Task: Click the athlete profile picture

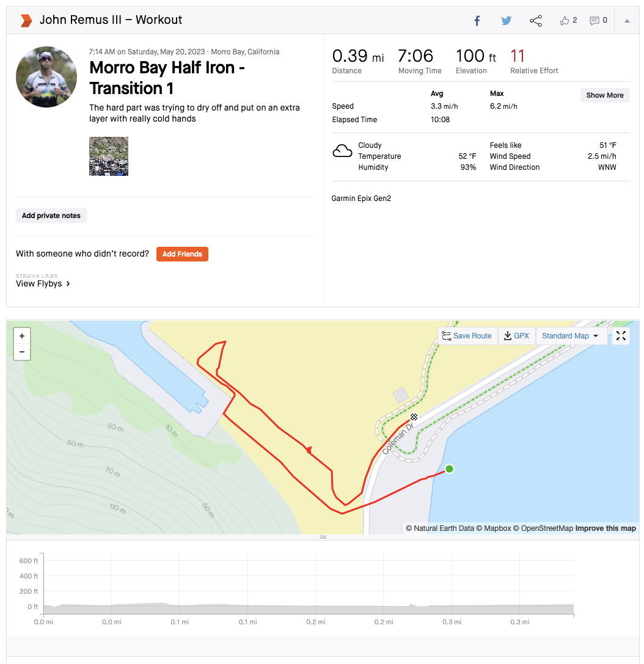Action: pos(46,77)
